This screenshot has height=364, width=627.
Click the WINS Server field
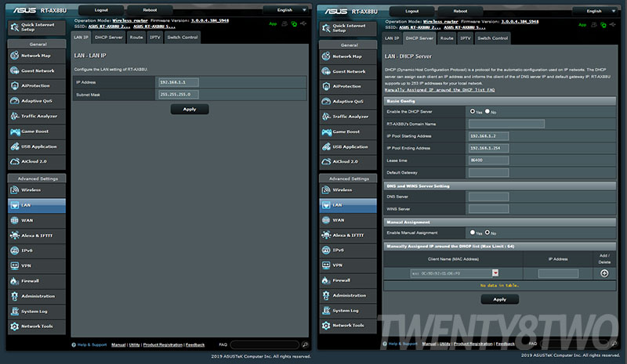coord(488,209)
